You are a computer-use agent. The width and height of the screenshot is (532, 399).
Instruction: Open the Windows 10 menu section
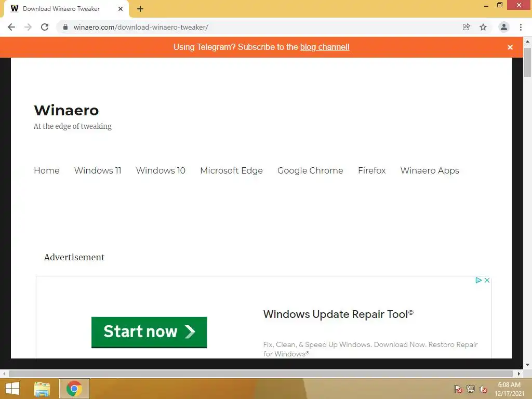click(161, 170)
